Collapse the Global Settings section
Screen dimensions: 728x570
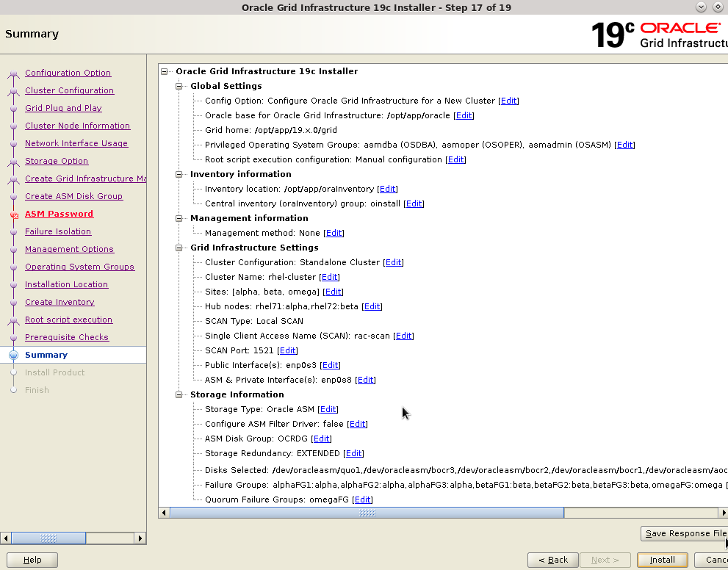(x=179, y=86)
